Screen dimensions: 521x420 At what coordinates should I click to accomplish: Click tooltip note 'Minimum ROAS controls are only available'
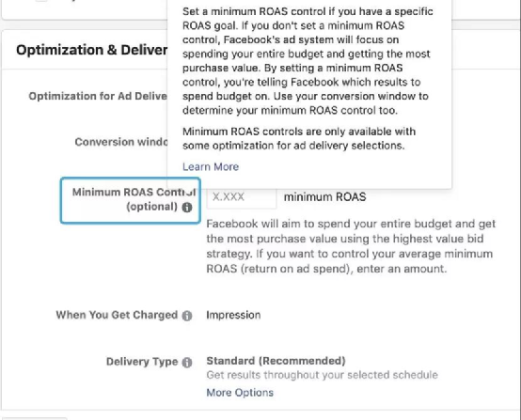point(299,138)
